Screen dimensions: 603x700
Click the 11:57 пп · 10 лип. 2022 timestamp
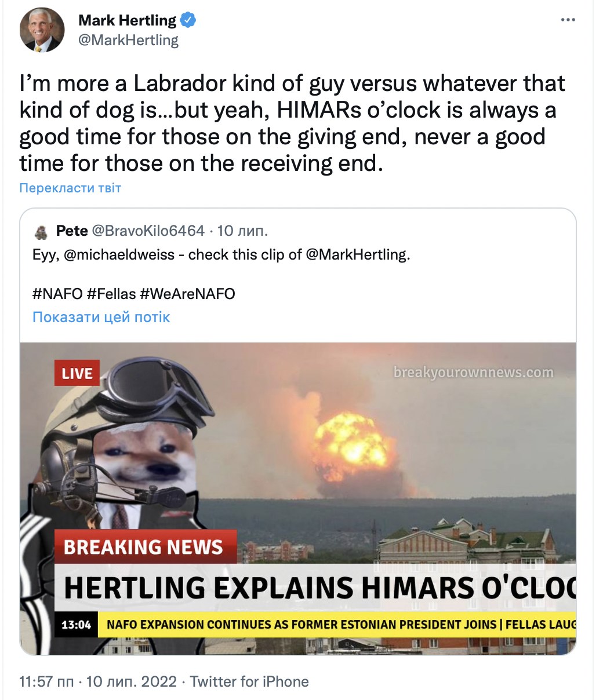click(98, 681)
